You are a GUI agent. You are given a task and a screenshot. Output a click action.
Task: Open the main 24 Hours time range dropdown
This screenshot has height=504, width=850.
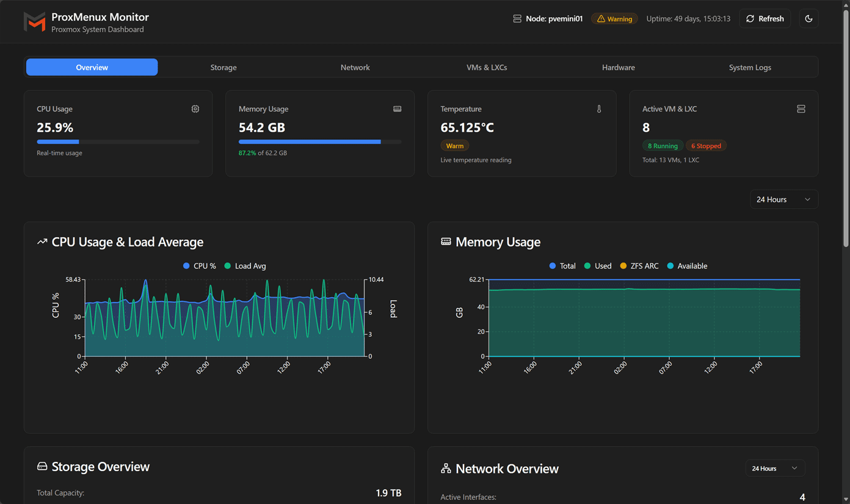point(783,199)
